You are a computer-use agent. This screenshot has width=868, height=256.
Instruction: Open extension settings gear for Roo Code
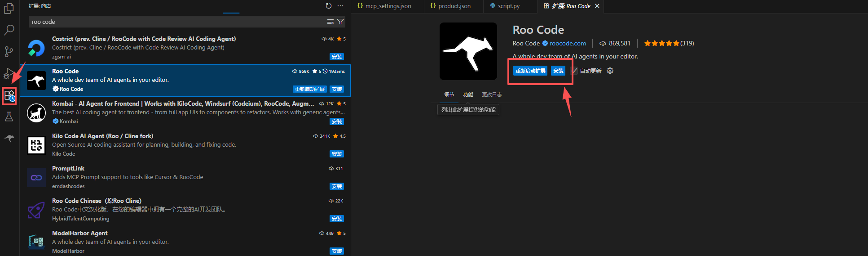[x=610, y=71]
